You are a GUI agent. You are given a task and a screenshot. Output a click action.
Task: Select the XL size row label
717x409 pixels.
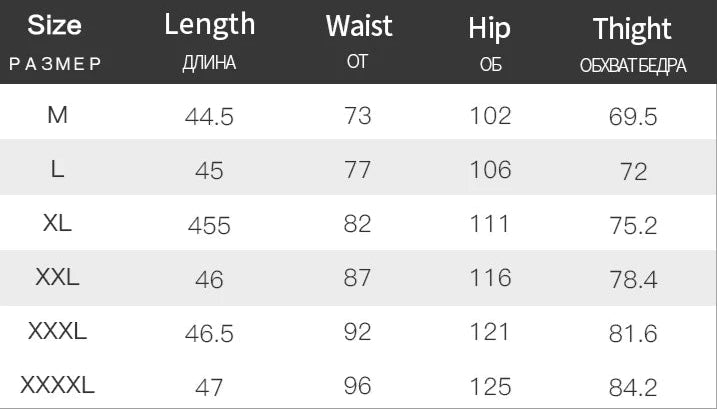coord(57,224)
